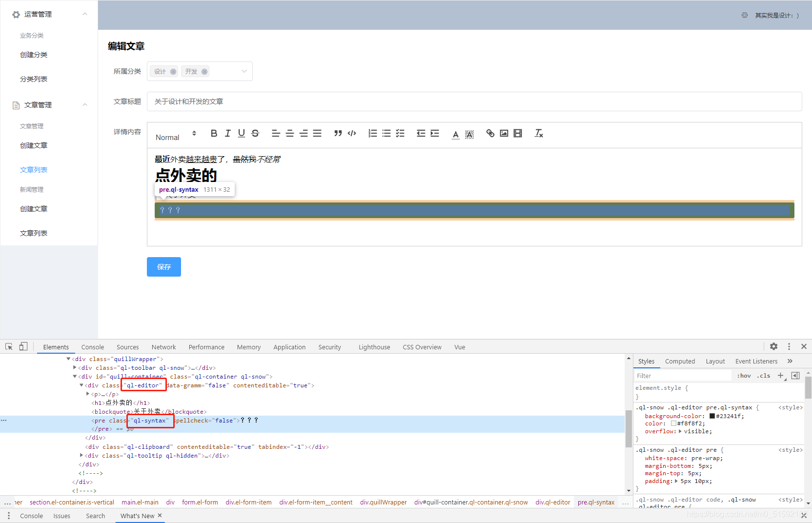The width and height of the screenshot is (812, 523).
Task: Click the 保存 save button
Action: click(163, 267)
